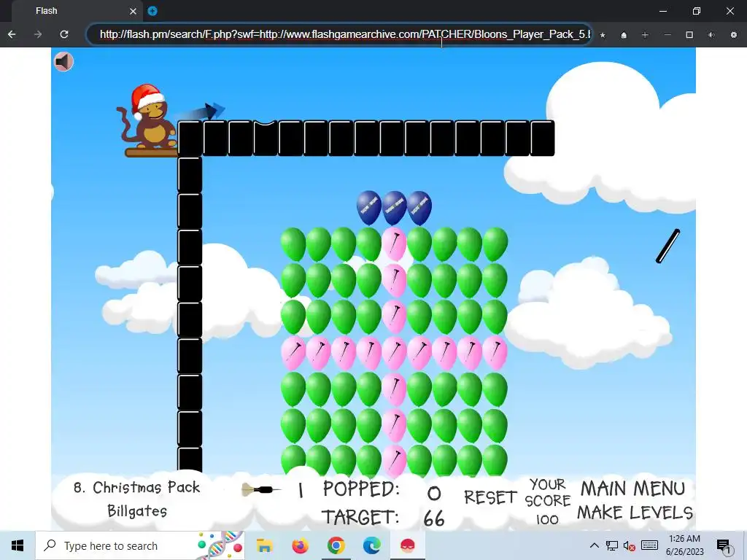Open Firefox from taskbar
The width and height of the screenshot is (747, 560).
click(300, 545)
